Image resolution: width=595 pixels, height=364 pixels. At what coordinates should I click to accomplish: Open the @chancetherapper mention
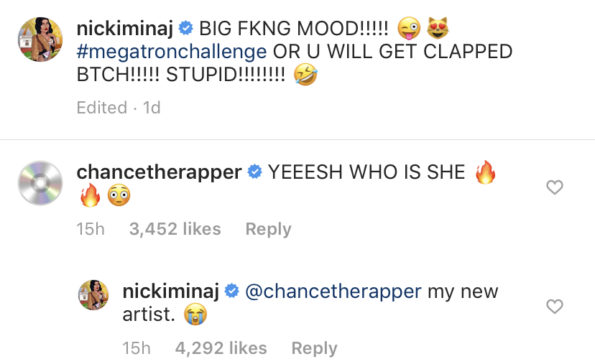pyautogui.click(x=333, y=292)
